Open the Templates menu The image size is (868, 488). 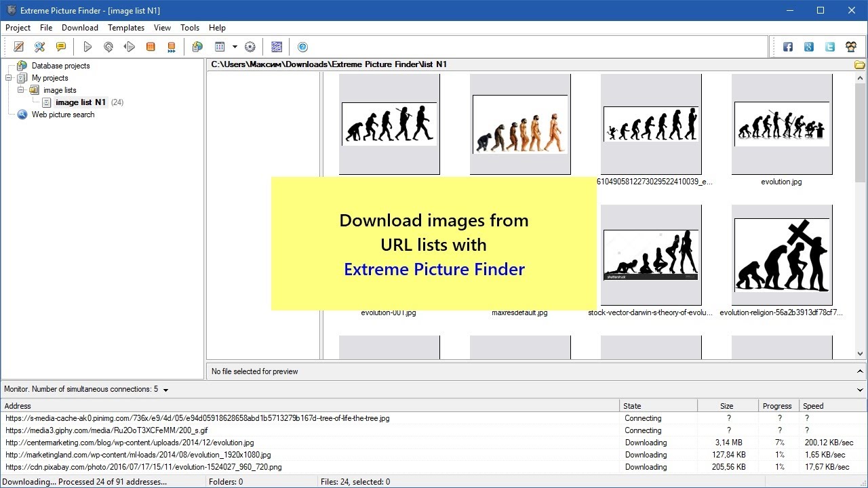point(126,28)
